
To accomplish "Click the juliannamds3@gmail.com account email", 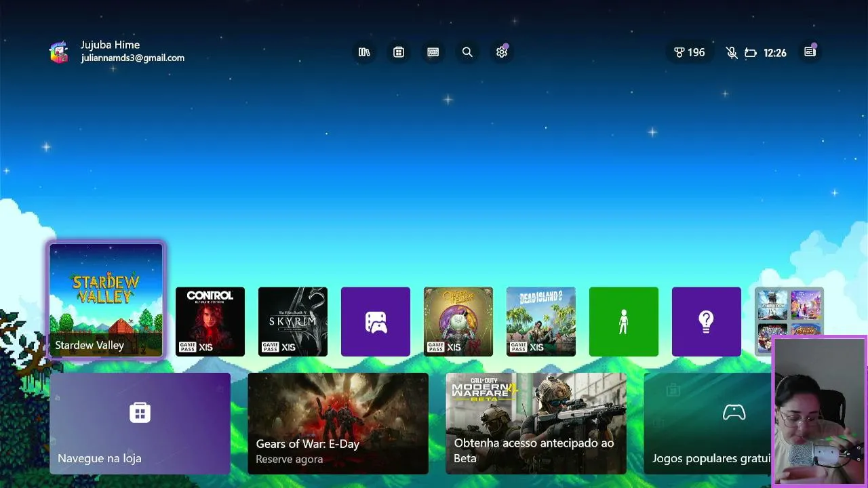I will [133, 58].
